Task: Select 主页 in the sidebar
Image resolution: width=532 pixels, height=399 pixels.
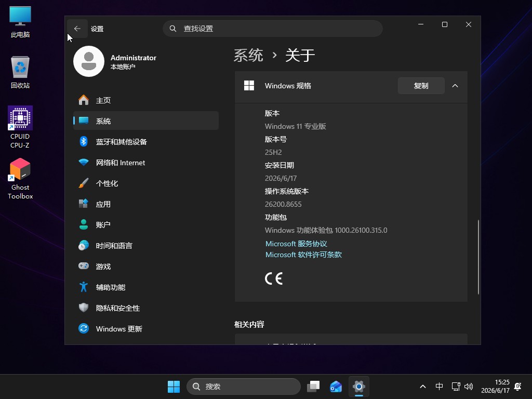Action: click(x=146, y=100)
